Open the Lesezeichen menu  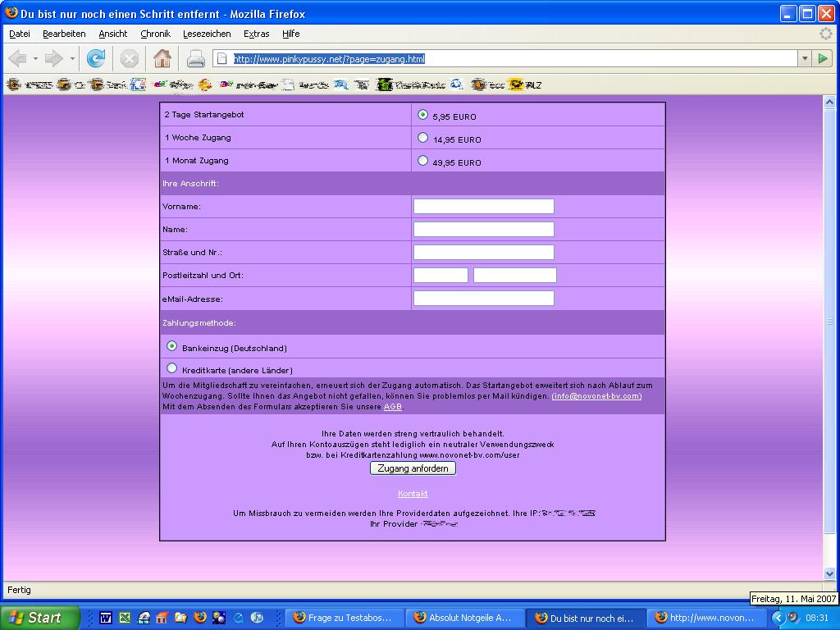[x=206, y=34]
